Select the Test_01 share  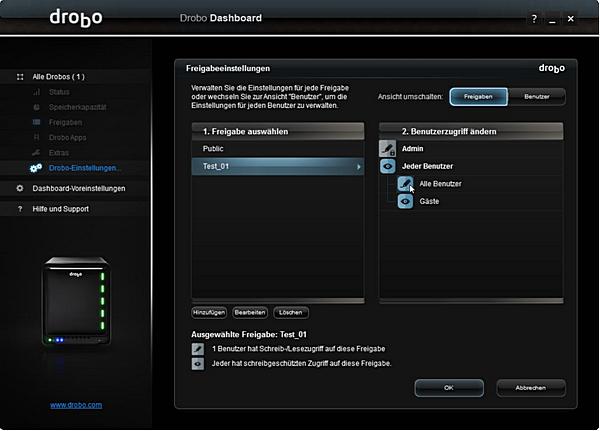278,167
